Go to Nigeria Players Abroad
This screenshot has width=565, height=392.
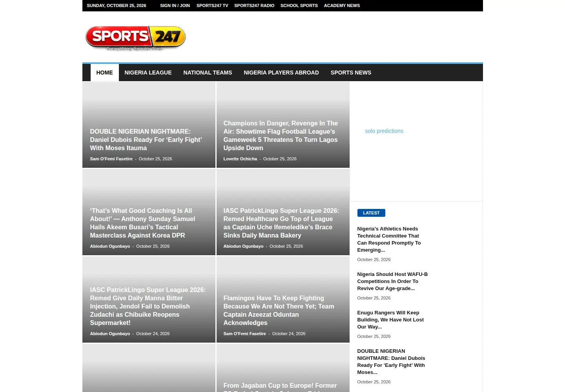click(x=281, y=73)
